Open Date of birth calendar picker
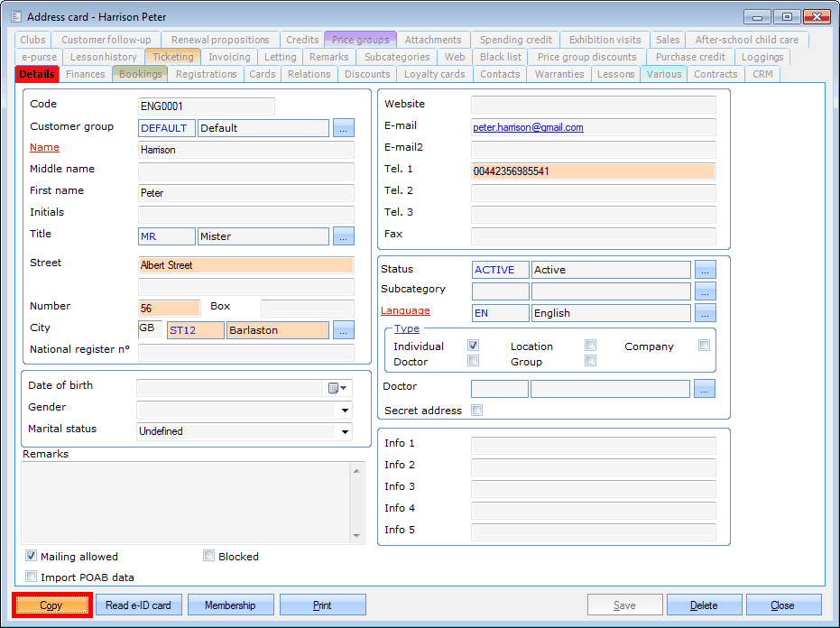840x628 pixels. tap(337, 388)
